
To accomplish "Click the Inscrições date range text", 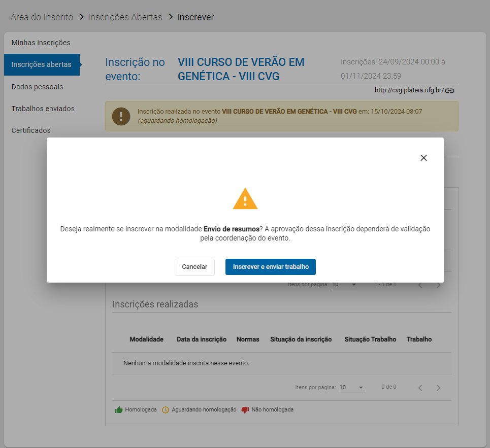I will point(393,69).
